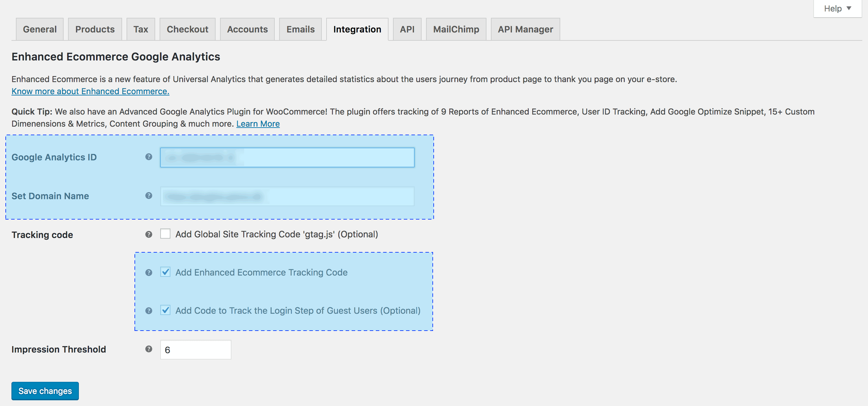This screenshot has width=868, height=406.
Task: Select the Checkout tab
Action: (187, 29)
